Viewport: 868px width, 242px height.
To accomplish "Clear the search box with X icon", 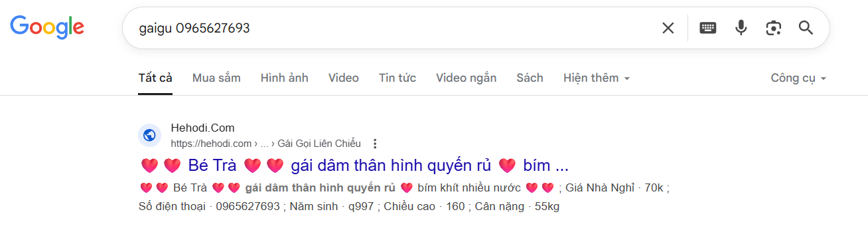I will click(x=668, y=28).
